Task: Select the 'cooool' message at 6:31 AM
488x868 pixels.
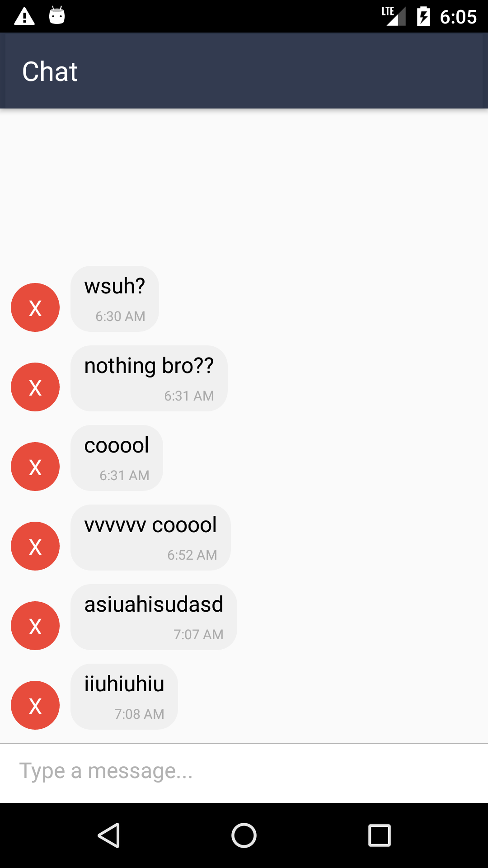Action: coord(117,458)
